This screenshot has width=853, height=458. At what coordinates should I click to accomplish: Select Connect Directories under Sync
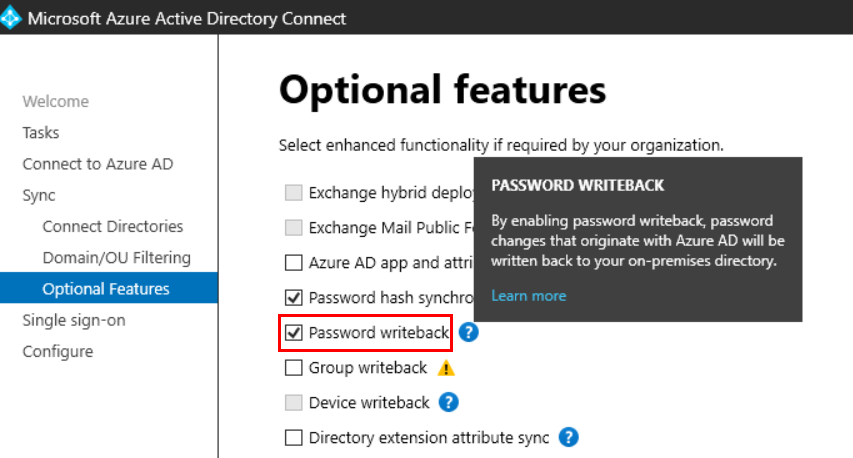113,226
